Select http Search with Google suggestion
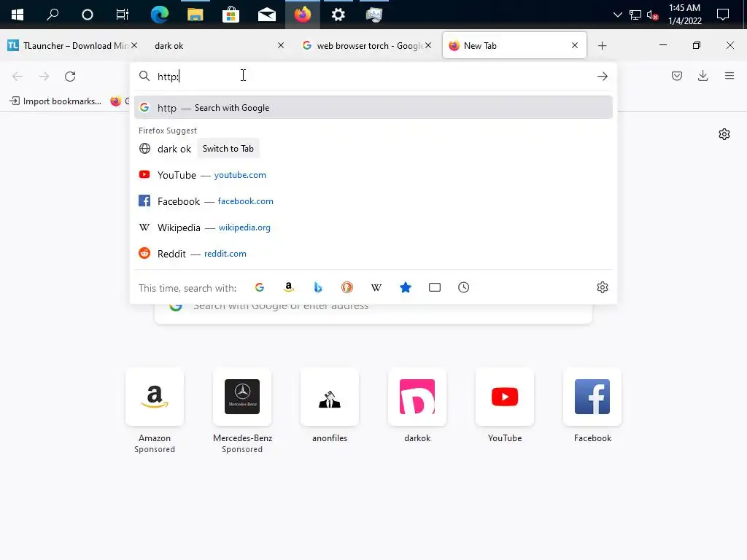This screenshot has width=747, height=560. click(373, 108)
